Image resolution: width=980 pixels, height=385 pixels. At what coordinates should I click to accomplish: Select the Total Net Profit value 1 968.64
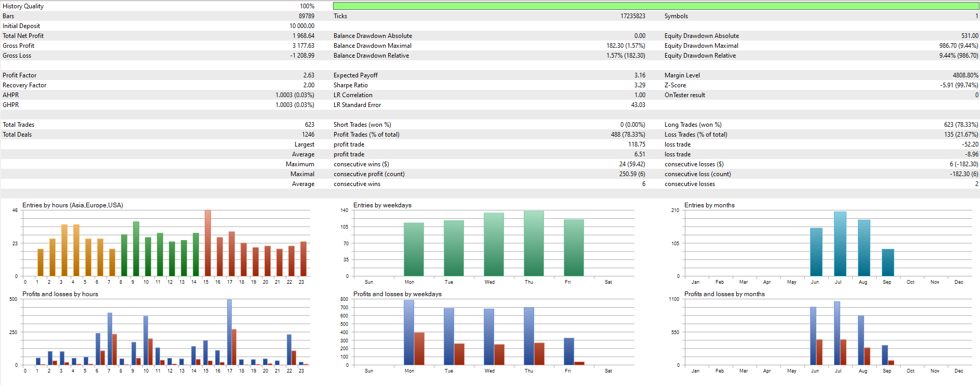[x=303, y=36]
